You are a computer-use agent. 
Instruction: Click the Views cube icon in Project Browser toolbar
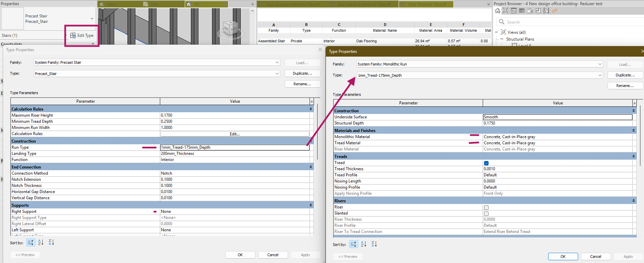tap(506, 11)
